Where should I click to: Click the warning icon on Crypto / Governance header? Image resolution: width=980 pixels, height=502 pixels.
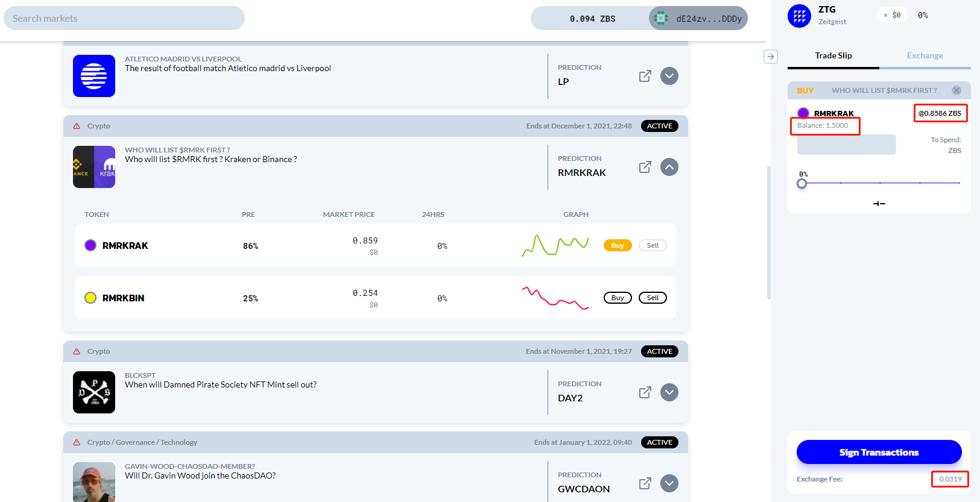pos(77,442)
